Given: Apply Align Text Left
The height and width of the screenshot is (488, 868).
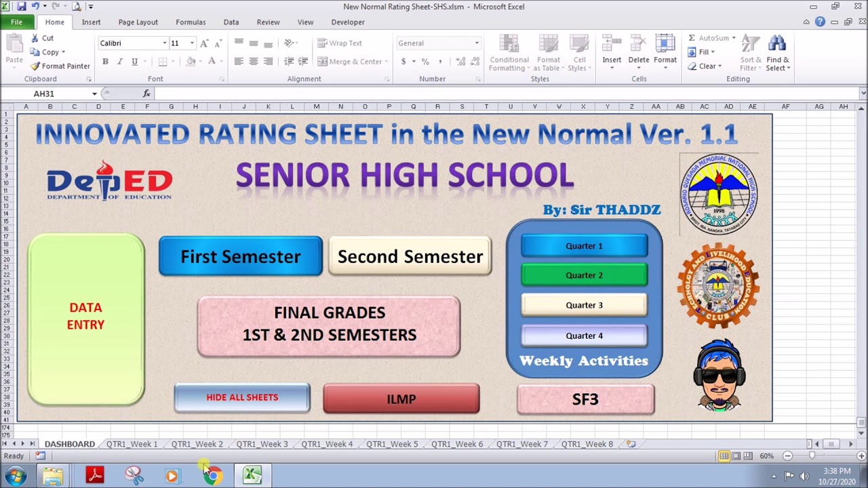Looking at the screenshot, I should [x=239, y=62].
